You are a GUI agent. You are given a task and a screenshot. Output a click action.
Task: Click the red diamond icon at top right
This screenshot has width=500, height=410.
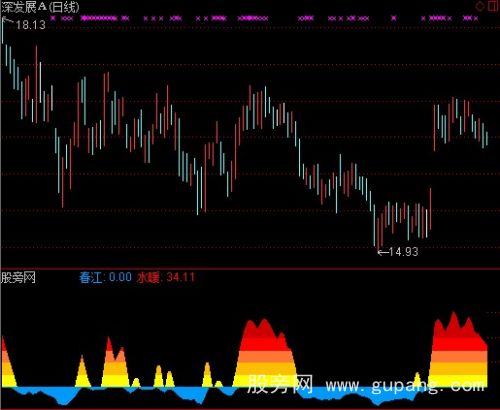tap(480, 6)
